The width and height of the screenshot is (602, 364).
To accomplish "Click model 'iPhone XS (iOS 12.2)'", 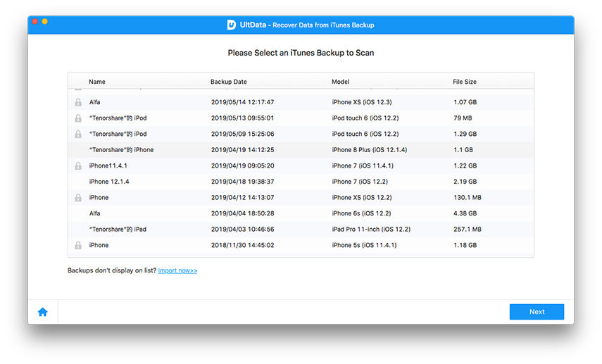I will click(362, 197).
